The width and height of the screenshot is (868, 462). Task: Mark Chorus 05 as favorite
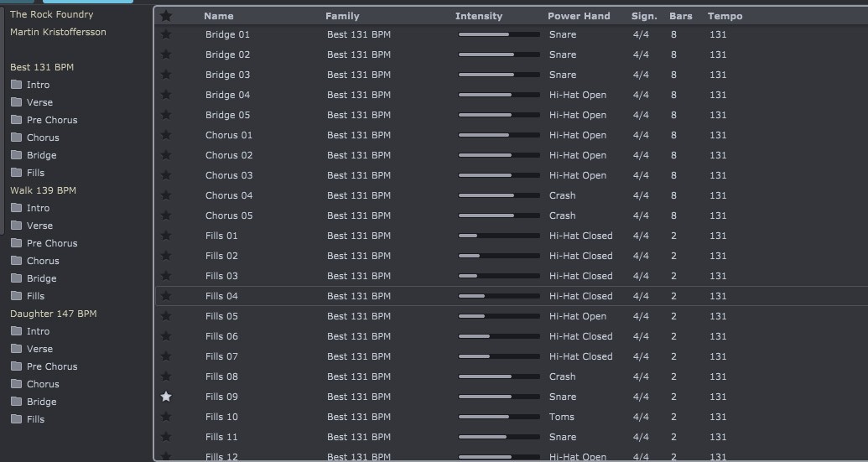click(x=166, y=215)
